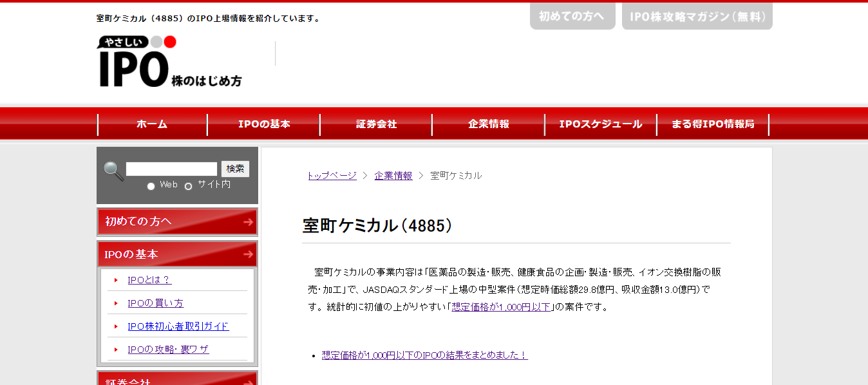Screen dimensions: 868x385
Task: Click the 検索 search button
Action: (x=235, y=169)
